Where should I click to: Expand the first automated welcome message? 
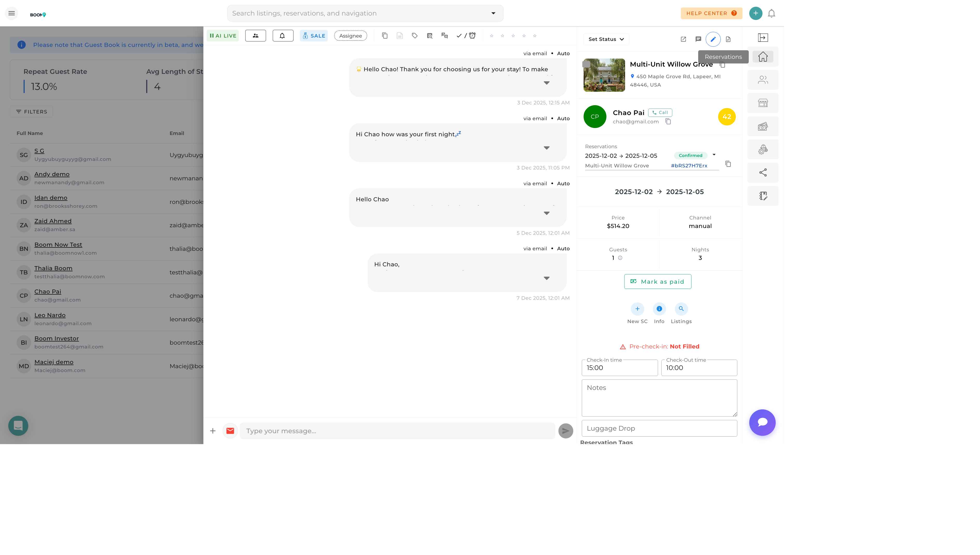click(547, 83)
